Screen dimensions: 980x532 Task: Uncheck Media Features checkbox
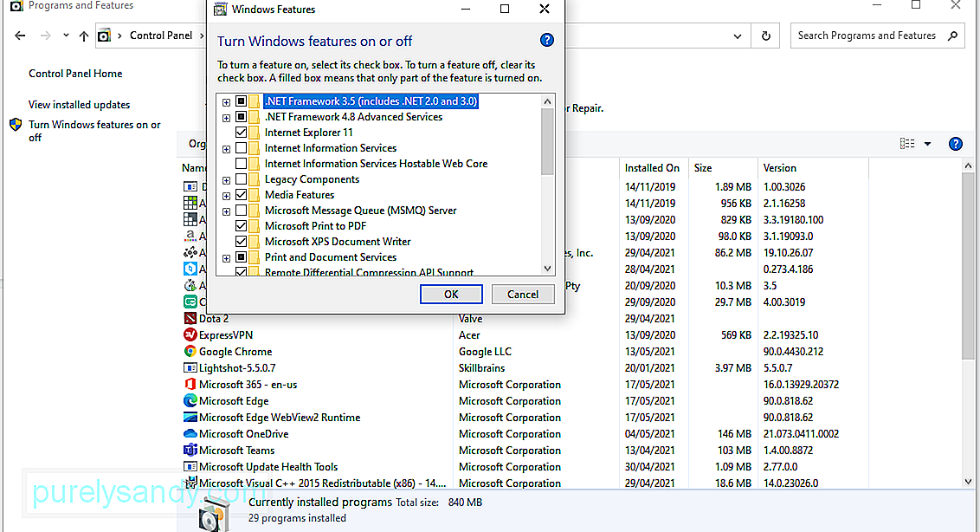tap(242, 195)
